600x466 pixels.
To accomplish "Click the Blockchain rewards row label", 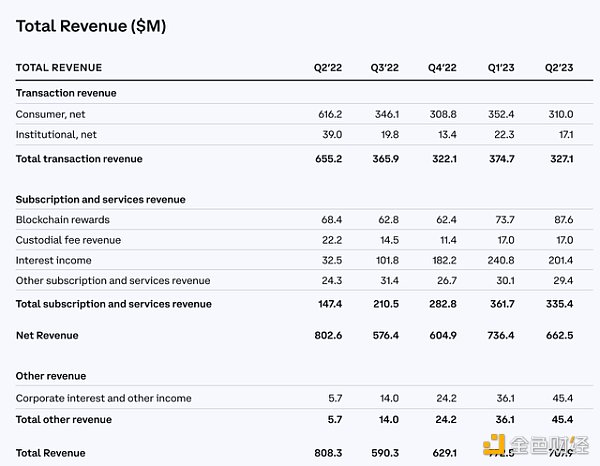I will tap(62, 219).
